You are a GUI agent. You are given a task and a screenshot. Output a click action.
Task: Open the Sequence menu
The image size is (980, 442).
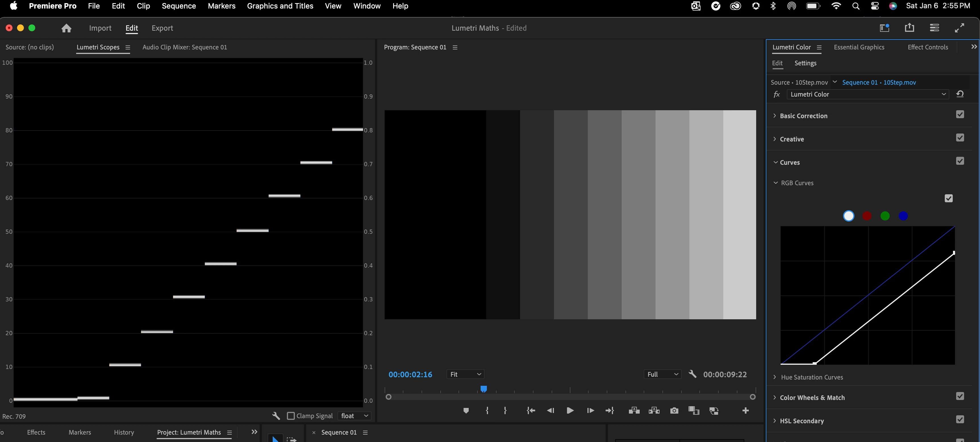pos(178,6)
